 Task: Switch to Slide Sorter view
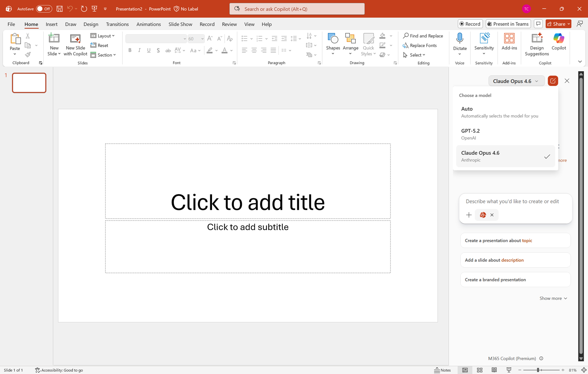480,370
